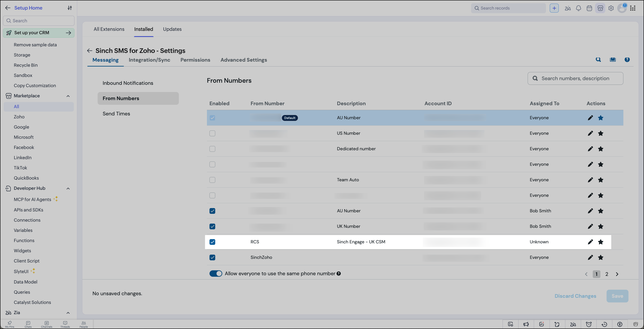644x329 pixels.
Task: Click the blue book documentation icon
Action: coord(613,60)
